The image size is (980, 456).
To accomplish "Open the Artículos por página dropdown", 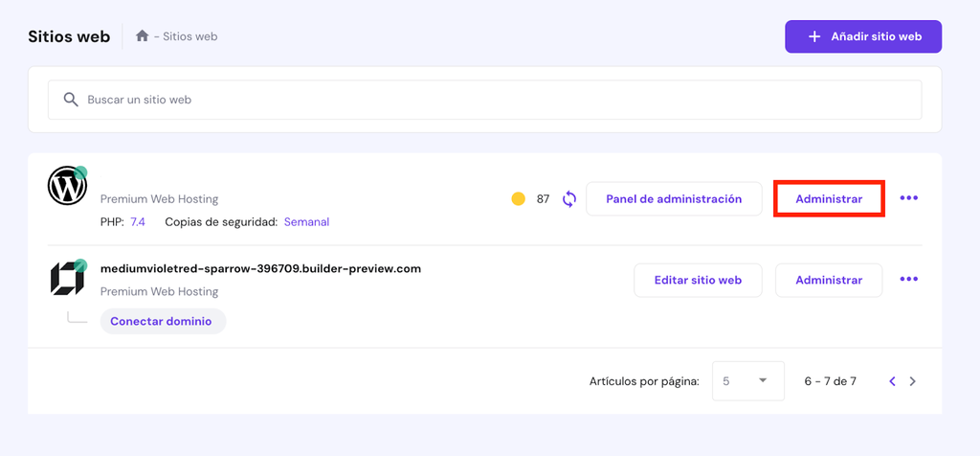I will click(x=748, y=381).
